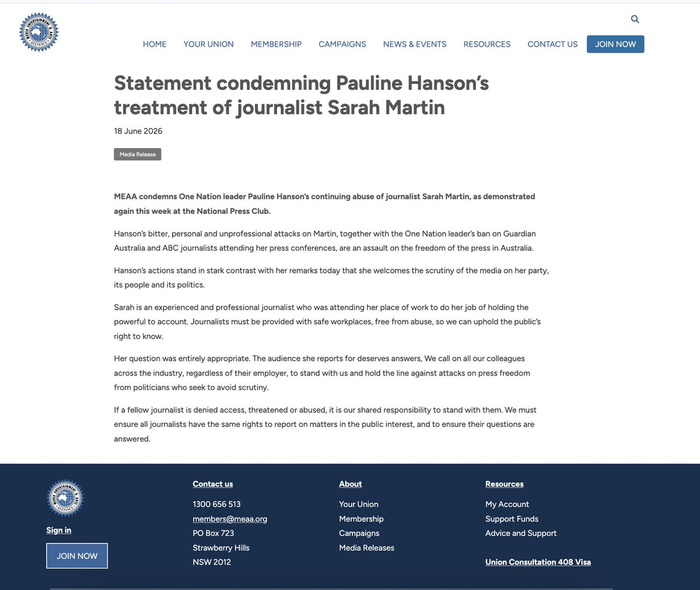
Task: Click the bold opening paragraph starting 'MEAA condemns'
Action: click(x=324, y=204)
